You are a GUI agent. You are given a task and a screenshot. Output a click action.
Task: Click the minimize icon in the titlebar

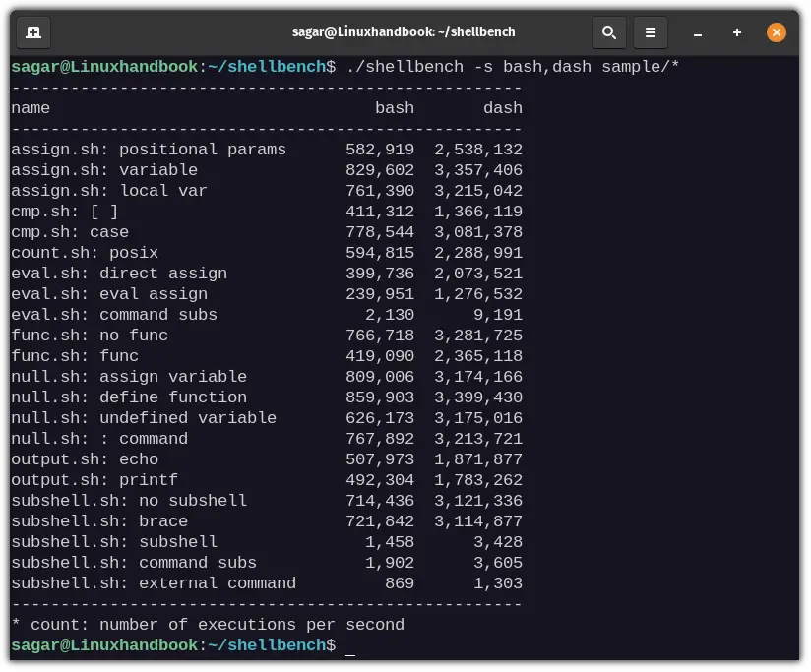(x=697, y=32)
